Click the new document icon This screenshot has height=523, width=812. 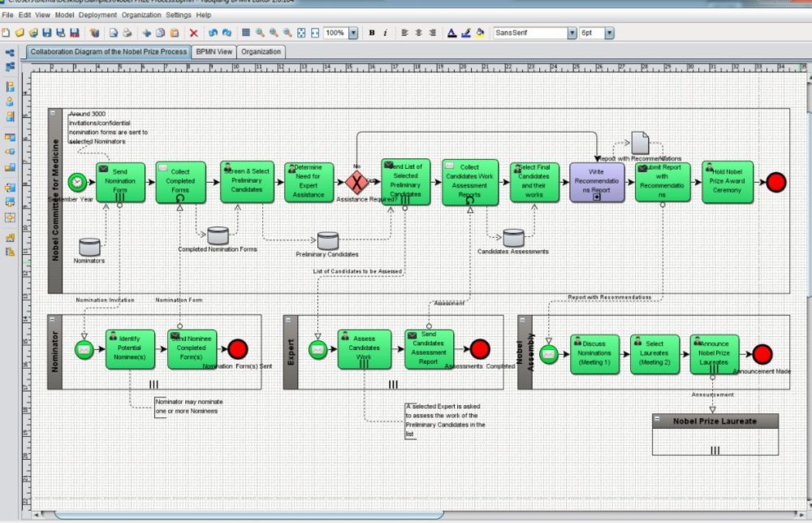(6, 33)
